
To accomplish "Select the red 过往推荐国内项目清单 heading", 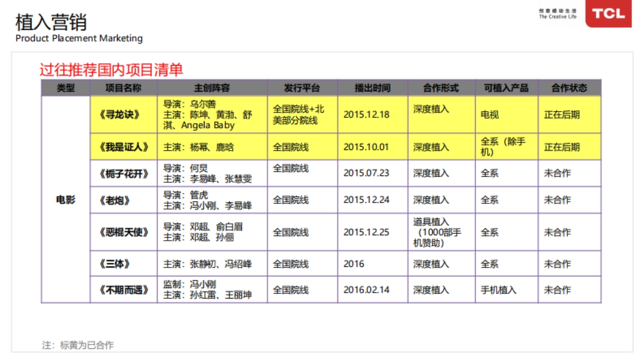I will tap(111, 70).
